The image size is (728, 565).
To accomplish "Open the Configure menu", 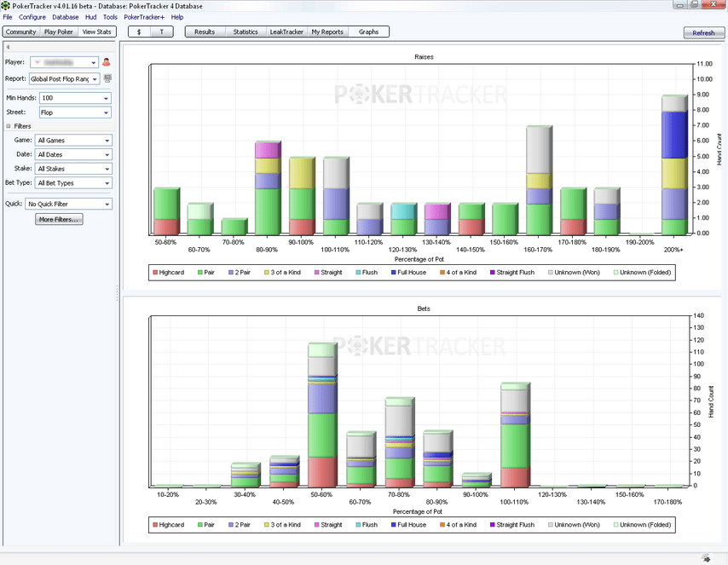I will pos(32,17).
